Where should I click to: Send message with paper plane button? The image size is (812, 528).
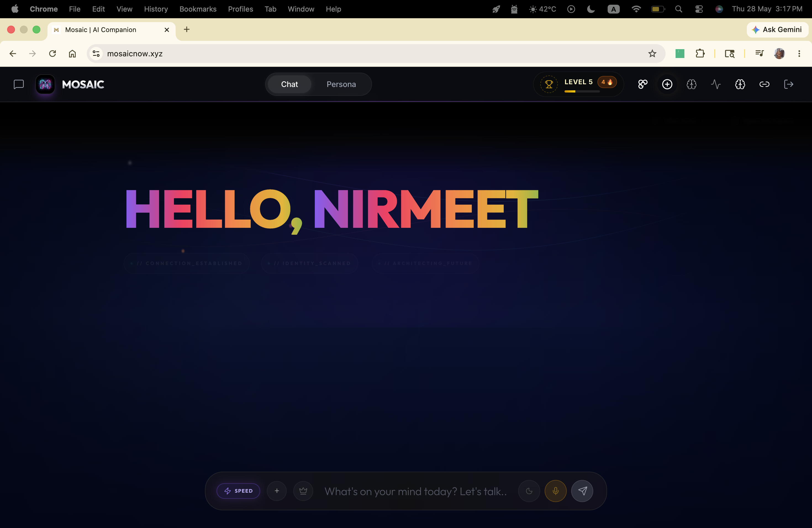coord(582,491)
